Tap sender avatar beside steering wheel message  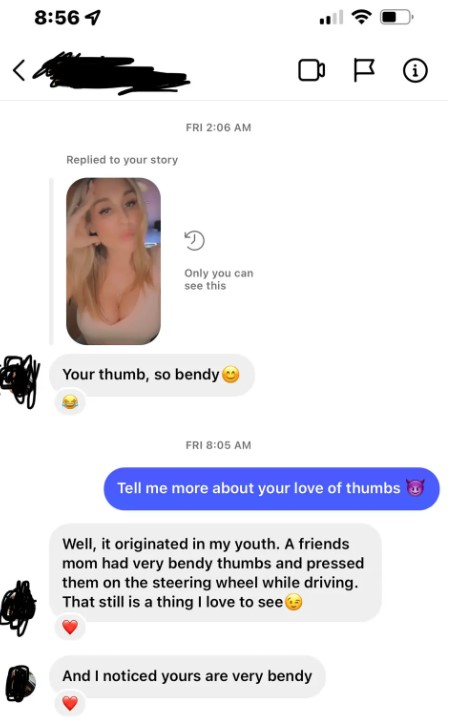pyautogui.click(x=18, y=608)
